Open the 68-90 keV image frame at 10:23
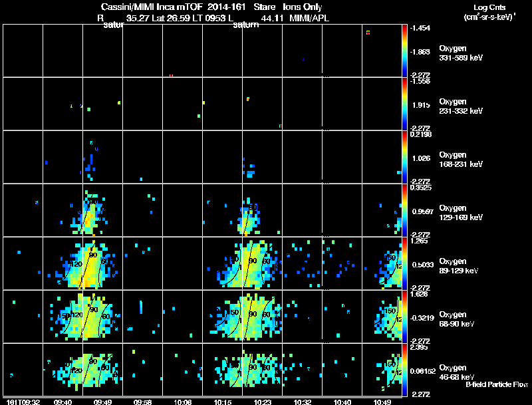Viewport: 532px width, 405px height. pyautogui.click(x=262, y=317)
